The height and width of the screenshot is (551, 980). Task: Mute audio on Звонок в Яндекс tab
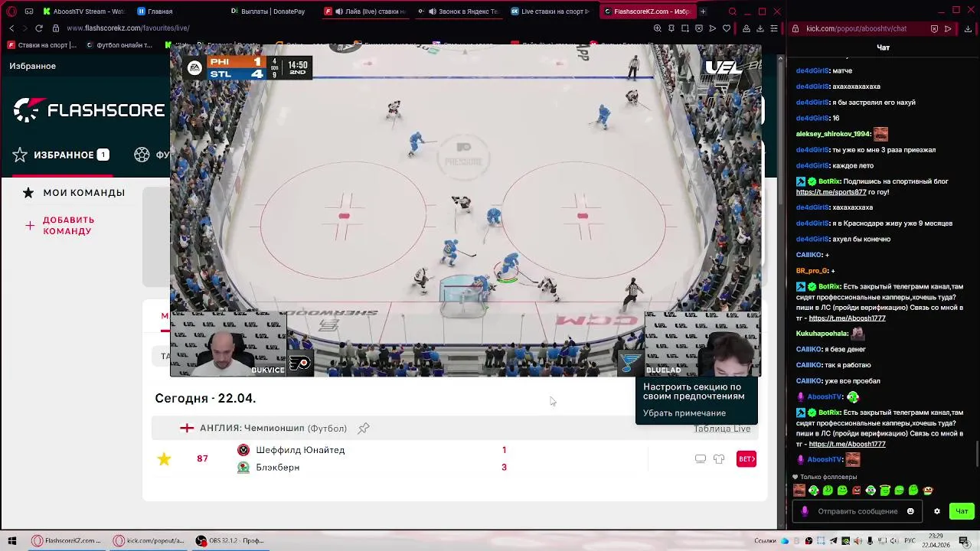coord(432,11)
